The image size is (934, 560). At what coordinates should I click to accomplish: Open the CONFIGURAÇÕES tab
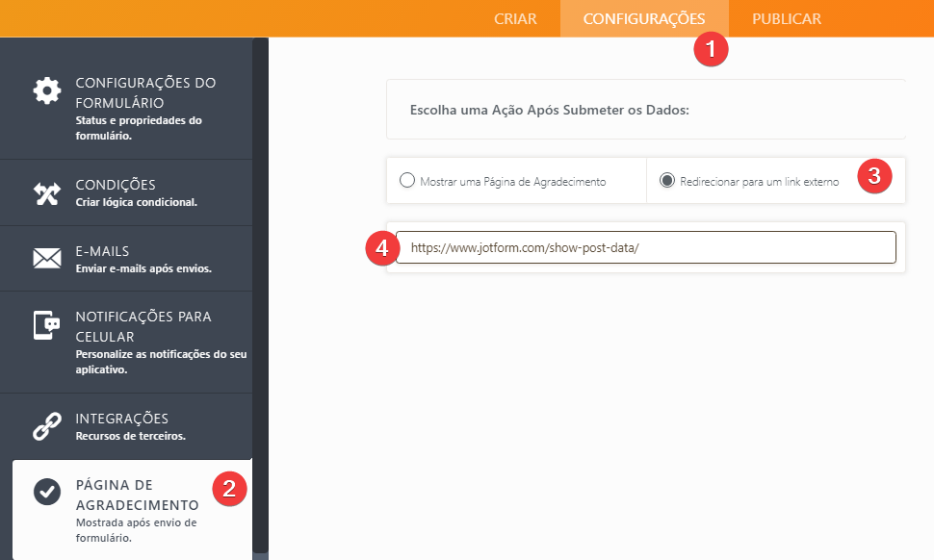click(x=644, y=19)
